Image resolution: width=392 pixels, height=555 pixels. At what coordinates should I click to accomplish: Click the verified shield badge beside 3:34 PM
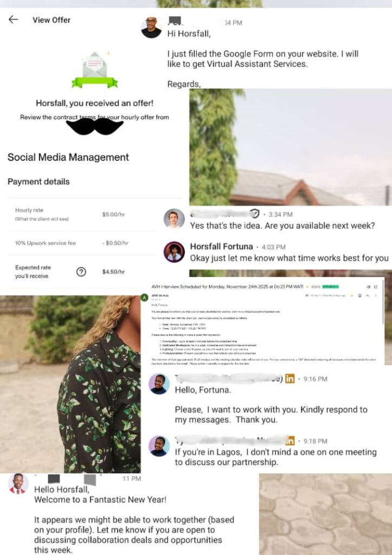click(255, 214)
